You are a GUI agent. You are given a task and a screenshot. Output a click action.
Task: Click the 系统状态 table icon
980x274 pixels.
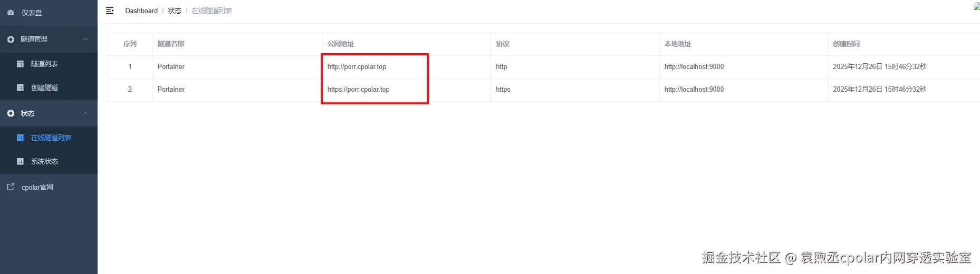(20, 161)
